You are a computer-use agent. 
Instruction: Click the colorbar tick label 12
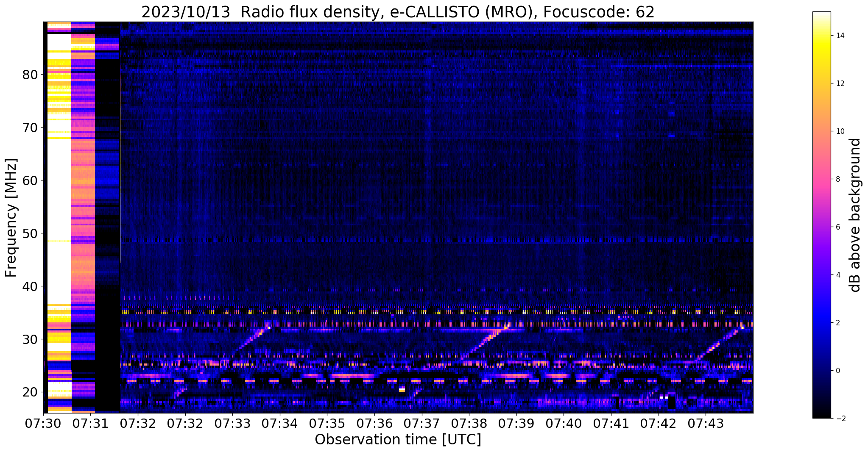pos(840,83)
